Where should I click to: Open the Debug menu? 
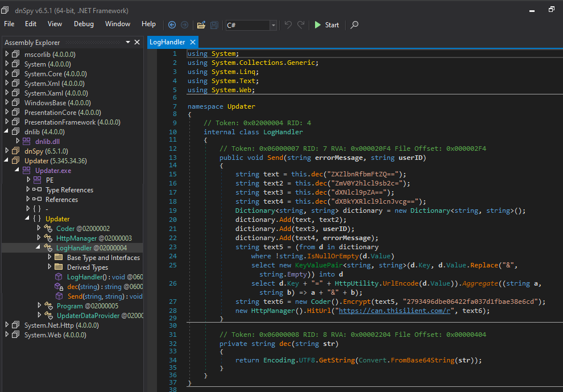[x=84, y=24]
